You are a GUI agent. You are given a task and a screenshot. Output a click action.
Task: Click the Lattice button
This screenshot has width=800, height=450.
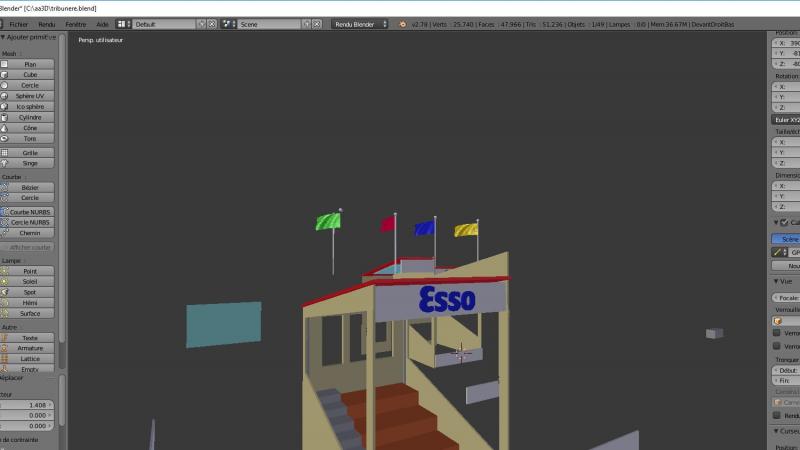pyautogui.click(x=30, y=358)
